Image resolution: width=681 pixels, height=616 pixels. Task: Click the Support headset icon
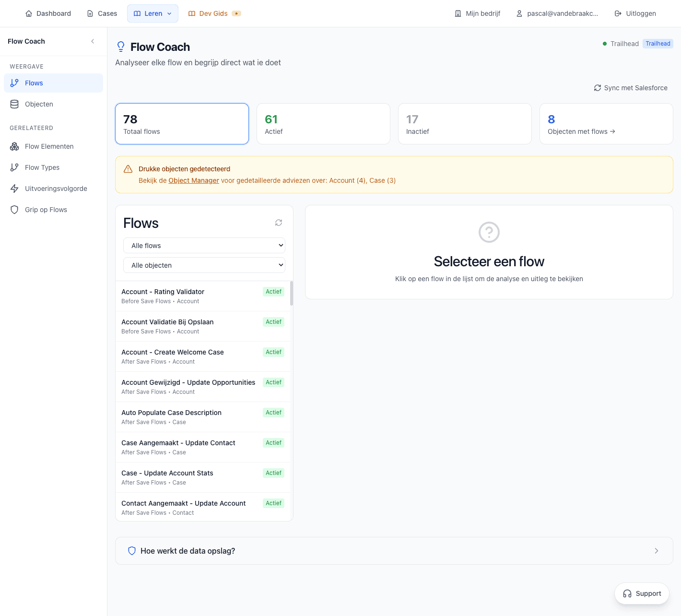tap(627, 594)
